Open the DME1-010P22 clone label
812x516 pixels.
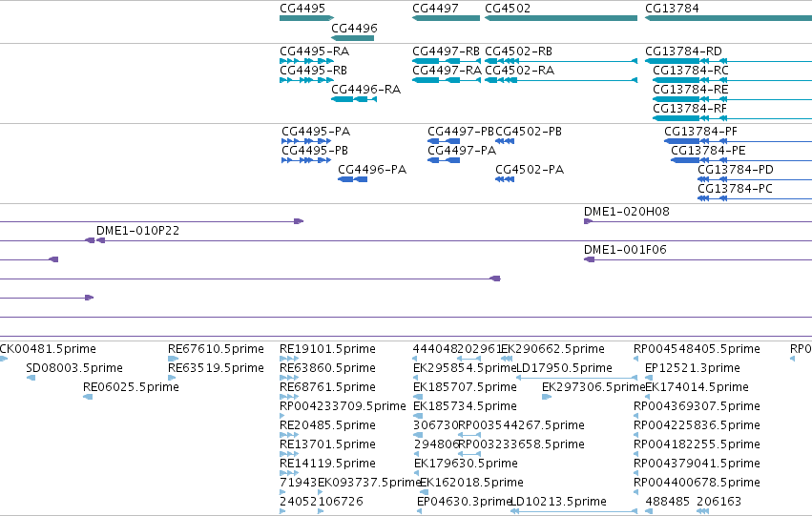[137, 230]
